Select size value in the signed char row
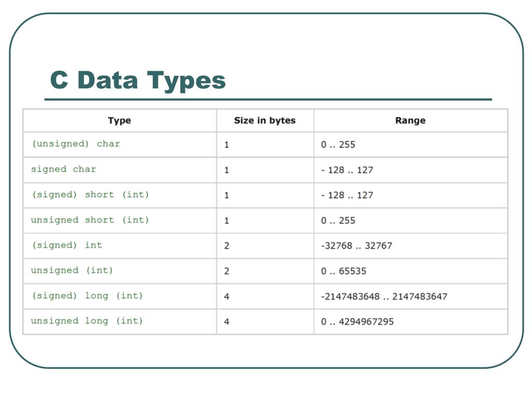 click(227, 170)
